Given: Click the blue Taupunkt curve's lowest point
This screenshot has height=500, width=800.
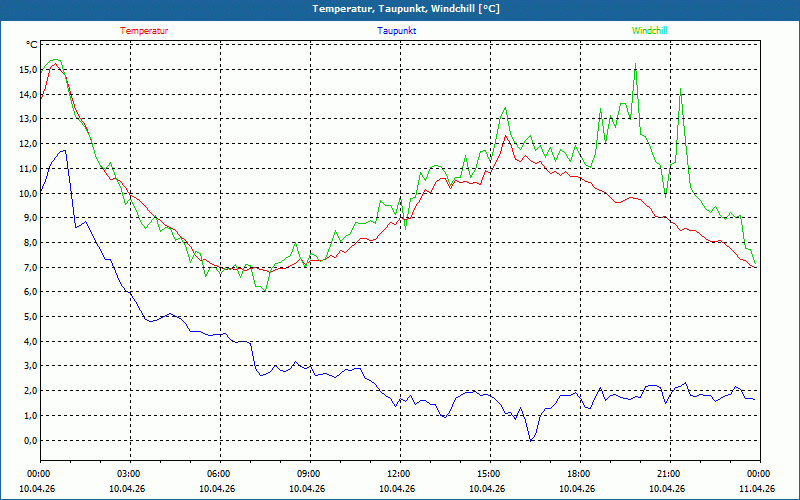Looking at the screenshot, I should pos(532,440).
